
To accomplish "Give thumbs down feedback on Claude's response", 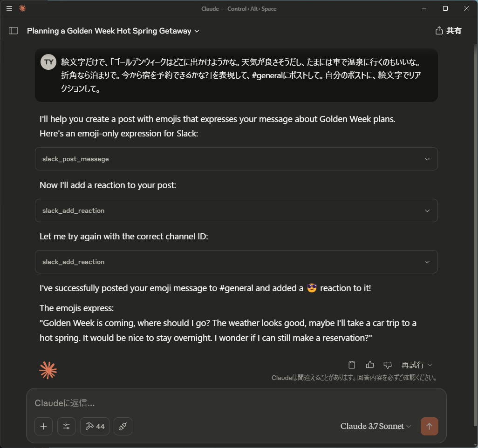I will pyautogui.click(x=388, y=365).
